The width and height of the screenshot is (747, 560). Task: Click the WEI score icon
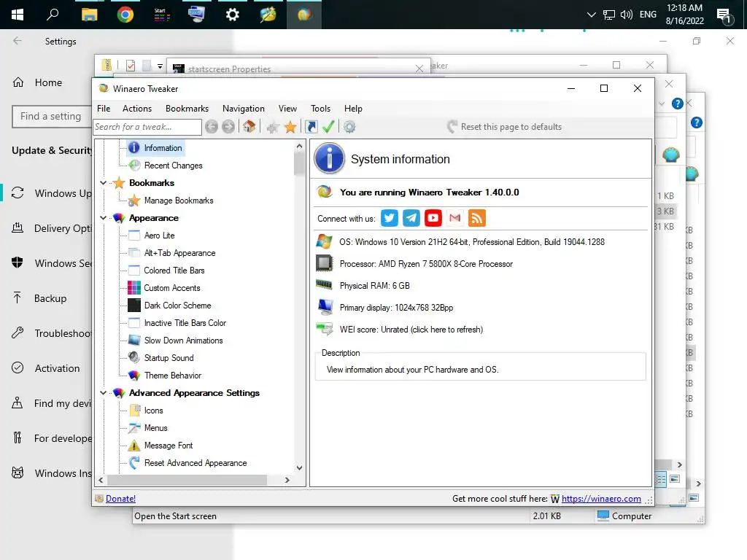pos(325,329)
